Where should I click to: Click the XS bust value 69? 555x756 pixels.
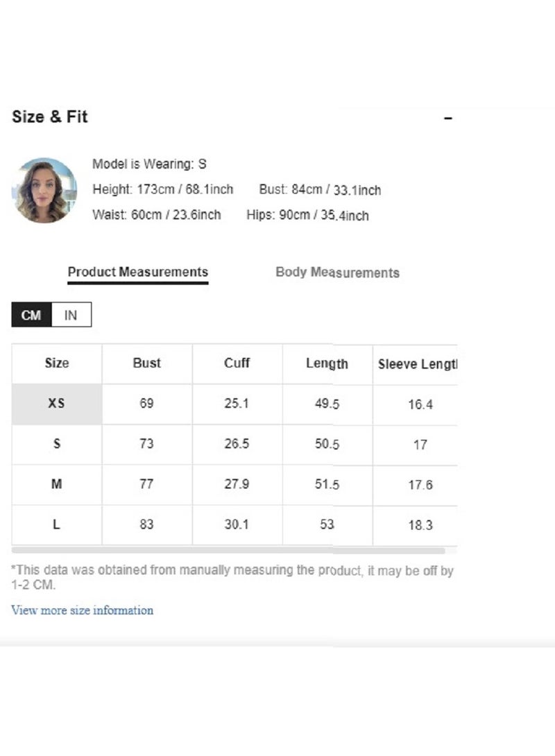click(147, 404)
